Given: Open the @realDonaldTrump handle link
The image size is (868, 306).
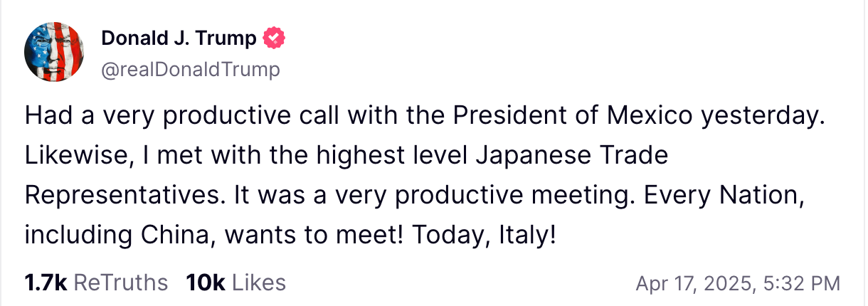Looking at the screenshot, I should point(191,69).
